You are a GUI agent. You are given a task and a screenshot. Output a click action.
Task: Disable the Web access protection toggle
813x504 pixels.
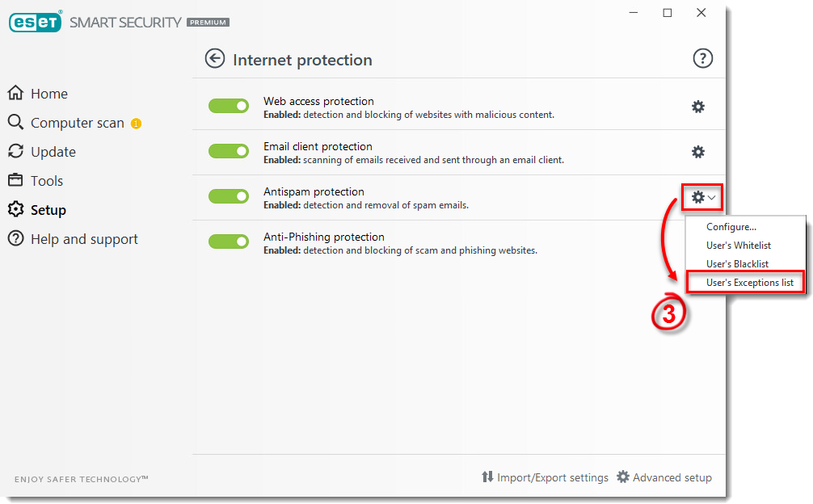229,106
